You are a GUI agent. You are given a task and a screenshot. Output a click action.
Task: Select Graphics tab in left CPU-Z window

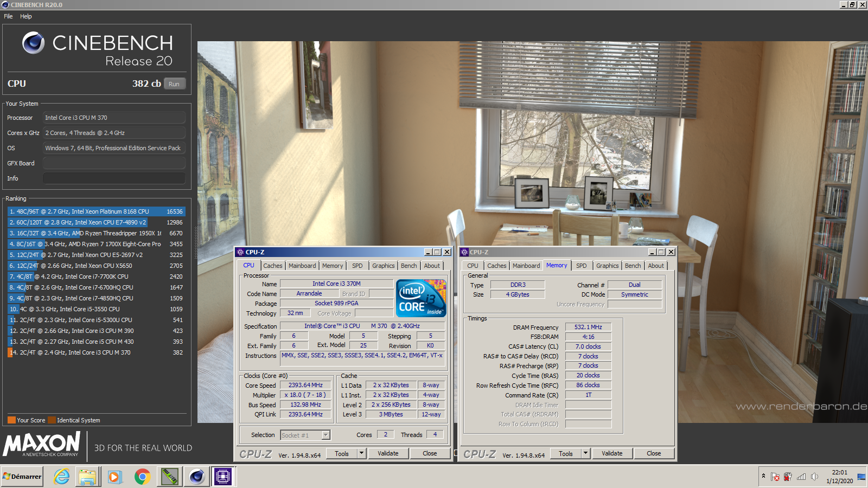(x=384, y=266)
